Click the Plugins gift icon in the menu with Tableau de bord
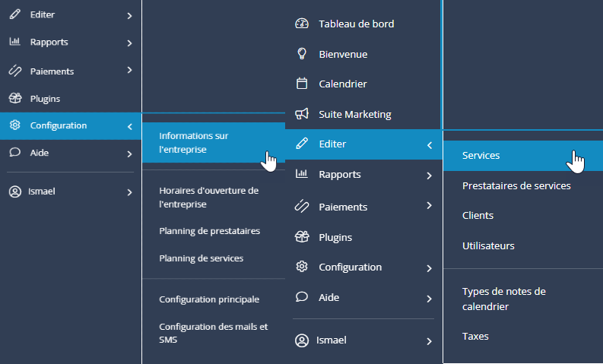Screen dimensions: 603x364 click(x=302, y=237)
